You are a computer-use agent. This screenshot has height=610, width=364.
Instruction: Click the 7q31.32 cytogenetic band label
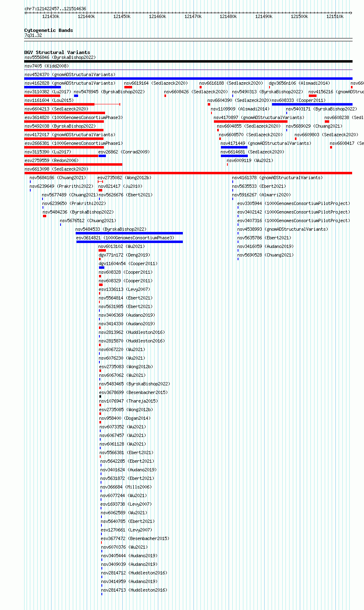click(x=33, y=35)
